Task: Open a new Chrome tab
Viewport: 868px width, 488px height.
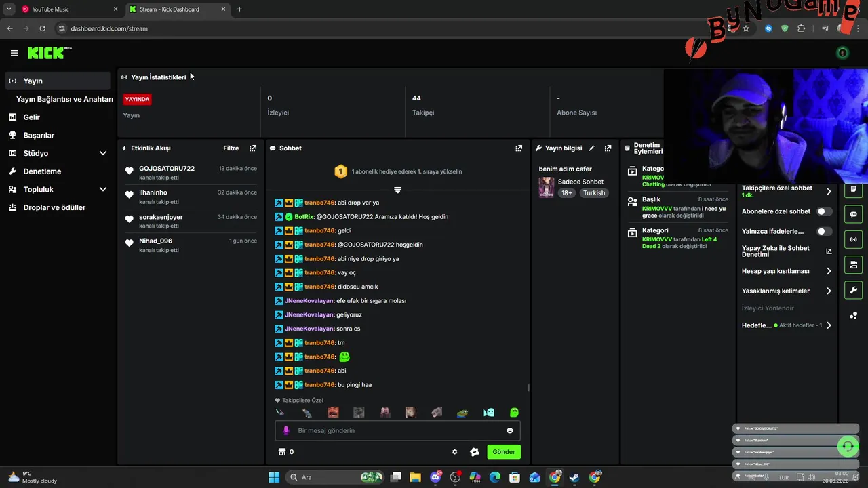Action: pyautogui.click(x=239, y=9)
